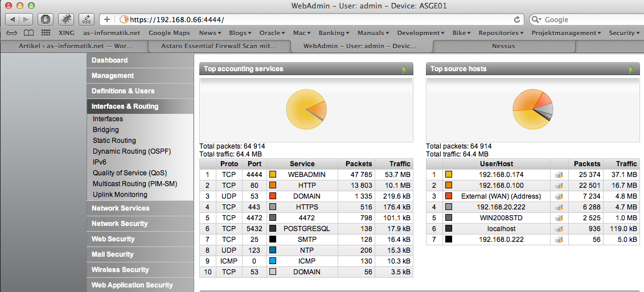The width and height of the screenshot is (644, 292).
Task: Switch to the Nessus browser tab
Action: pyautogui.click(x=503, y=46)
